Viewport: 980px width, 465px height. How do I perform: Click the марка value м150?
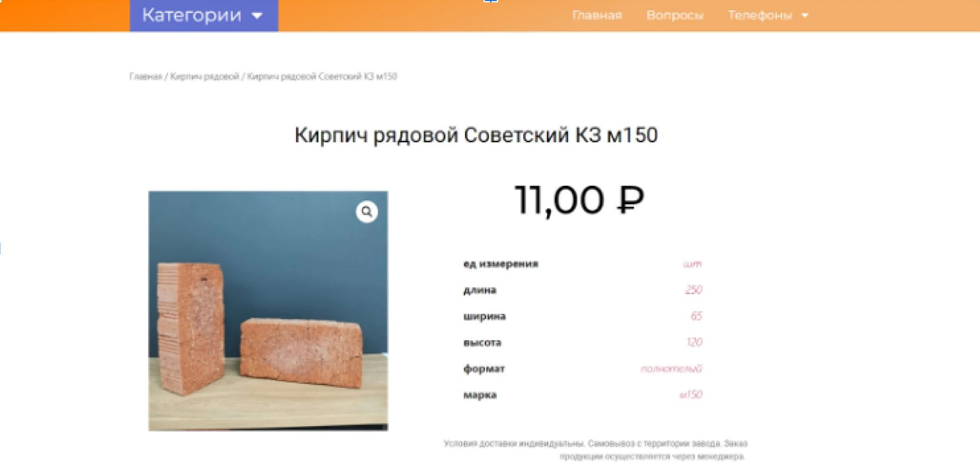[691, 395]
